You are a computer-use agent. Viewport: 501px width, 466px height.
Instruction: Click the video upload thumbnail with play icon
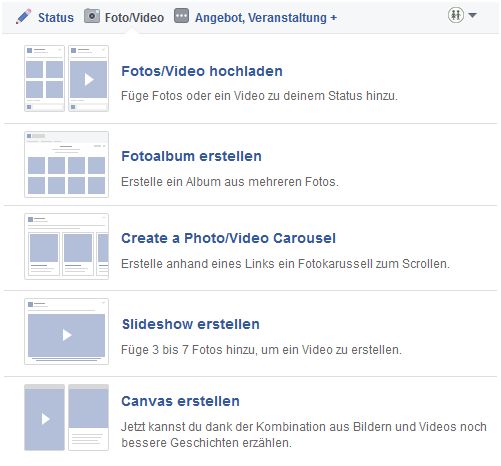(x=88, y=78)
